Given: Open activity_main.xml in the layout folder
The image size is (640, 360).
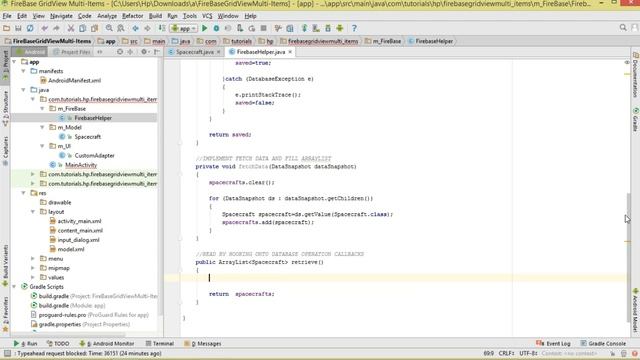Looking at the screenshot, I should (x=79, y=221).
